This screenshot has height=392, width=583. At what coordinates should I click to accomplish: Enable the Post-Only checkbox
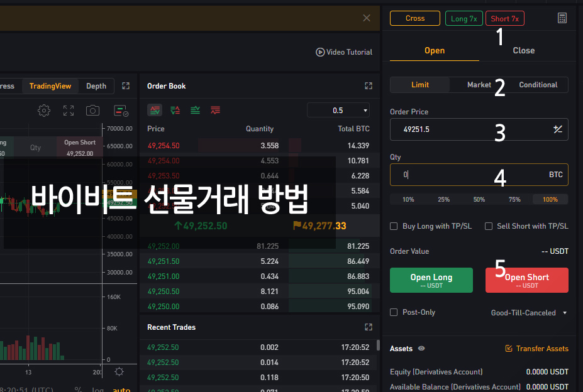[x=394, y=312]
